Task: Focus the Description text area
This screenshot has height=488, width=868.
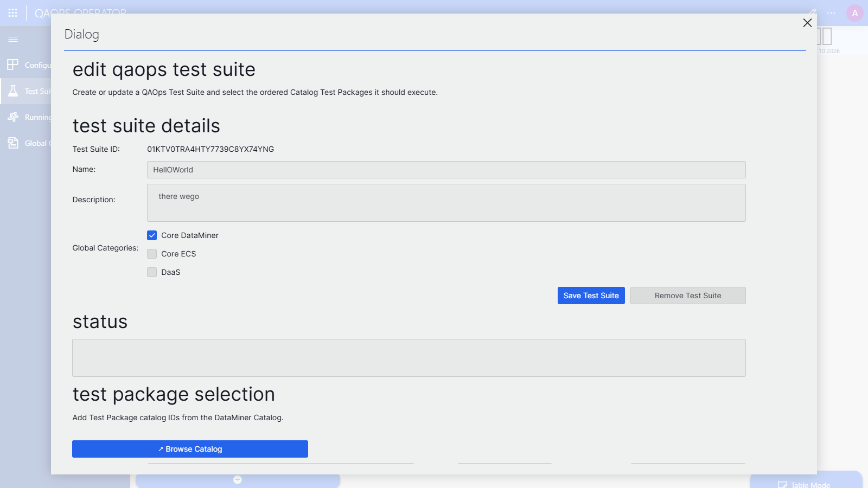Action: (x=446, y=203)
